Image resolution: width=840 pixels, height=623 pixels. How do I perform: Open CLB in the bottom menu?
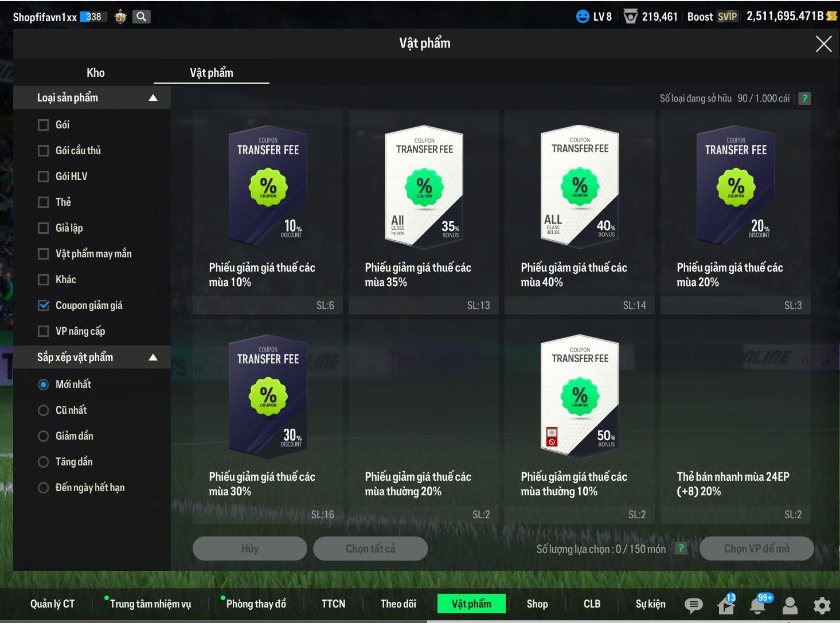click(x=592, y=604)
